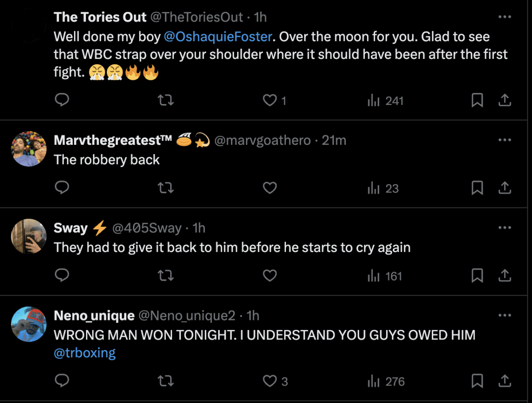The image size is (532, 403).
Task: Open more menu on Marvthegreatest's tweet
Action: click(504, 140)
